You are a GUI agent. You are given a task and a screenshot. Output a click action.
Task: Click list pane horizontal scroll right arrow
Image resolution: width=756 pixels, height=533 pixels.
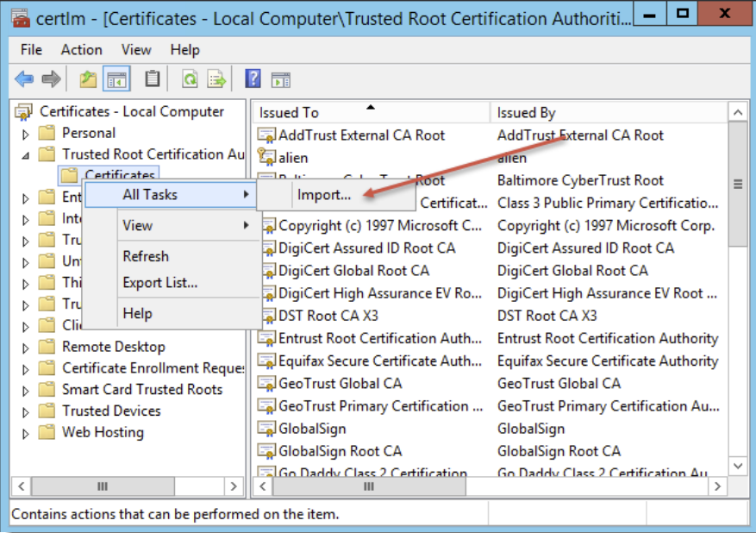(717, 486)
